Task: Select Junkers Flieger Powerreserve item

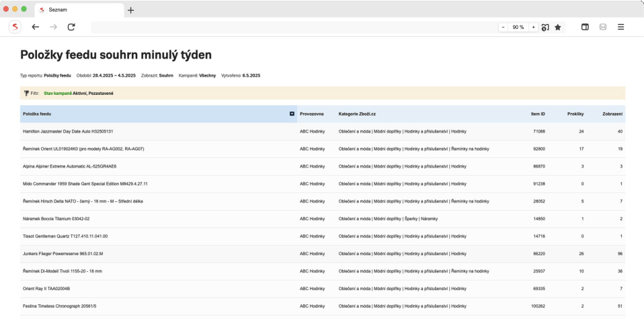Action: tap(63, 254)
